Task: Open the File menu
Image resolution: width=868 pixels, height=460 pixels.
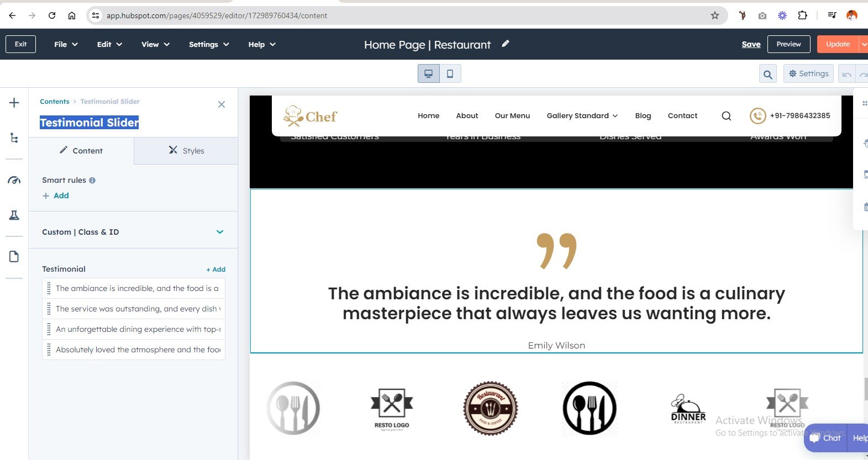Action: [x=66, y=44]
